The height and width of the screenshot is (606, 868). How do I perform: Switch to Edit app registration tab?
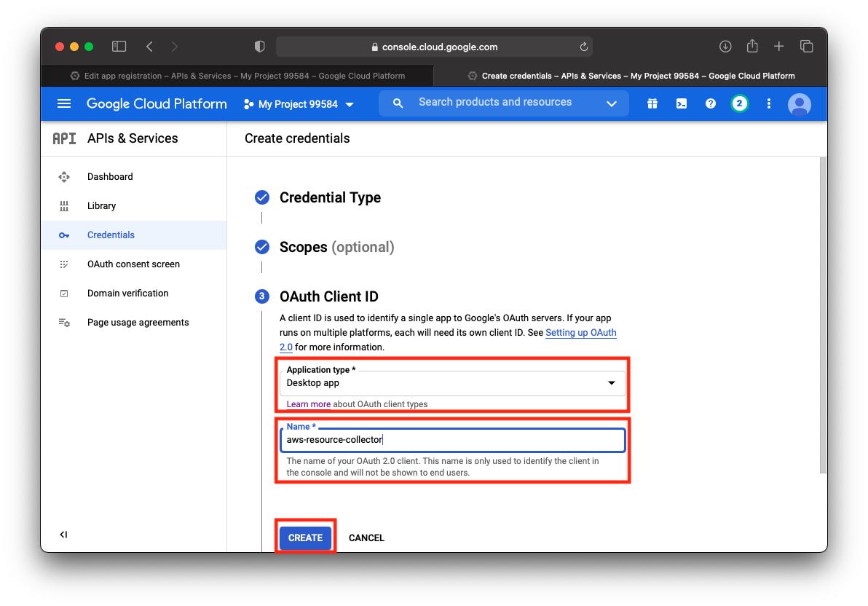[238, 76]
